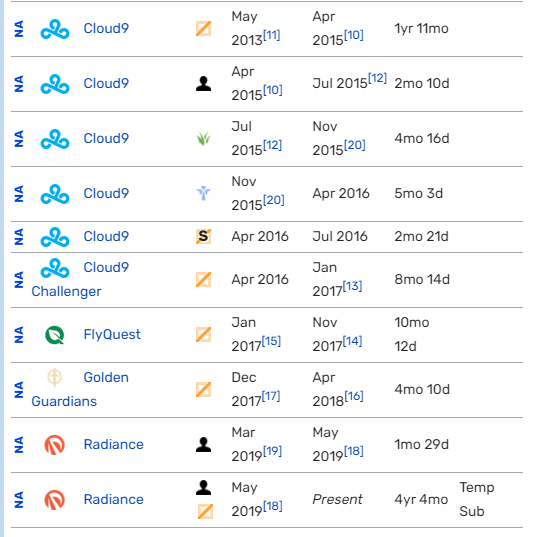Screen dimensions: 553x537
Task: Click the NA region icon in the Golden Guardians row
Action: (x=19, y=390)
